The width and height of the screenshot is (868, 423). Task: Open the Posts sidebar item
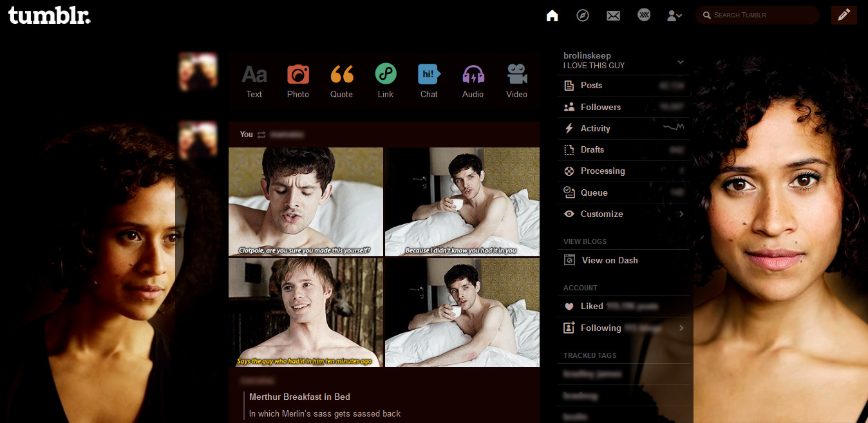pyautogui.click(x=623, y=86)
